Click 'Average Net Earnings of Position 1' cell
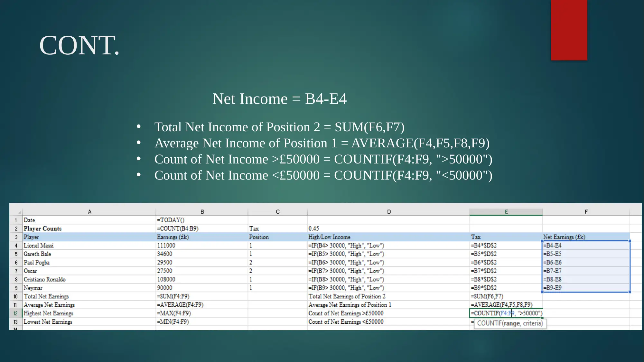 tap(389, 305)
